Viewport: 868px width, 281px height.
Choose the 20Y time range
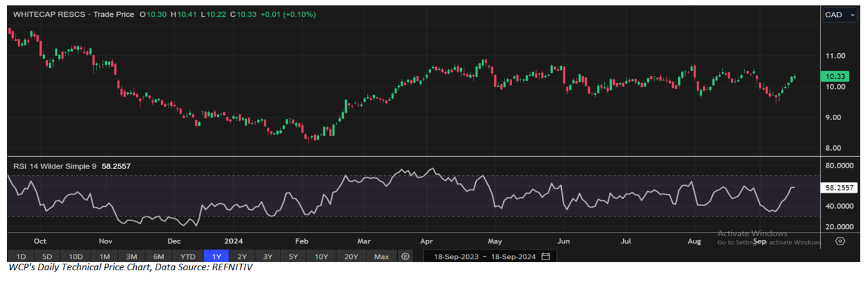pyautogui.click(x=351, y=256)
